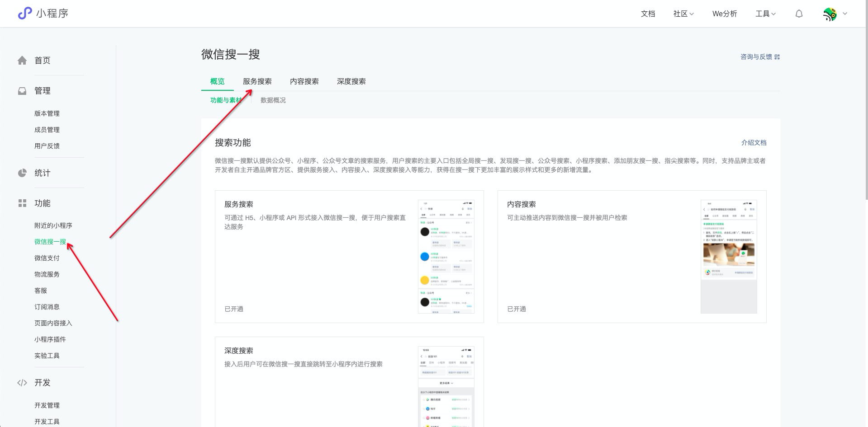Select 微信搜一搜 in the sidebar
Image resolution: width=868 pixels, height=427 pixels.
coord(50,242)
